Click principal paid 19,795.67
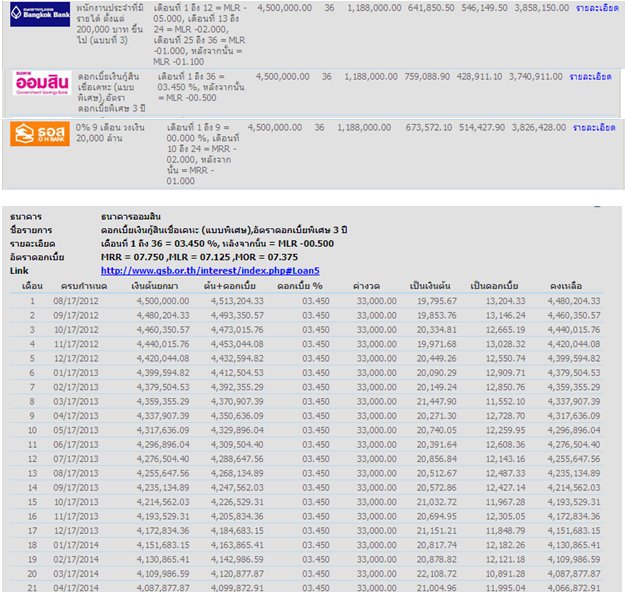This screenshot has width=625, height=595. (436, 301)
